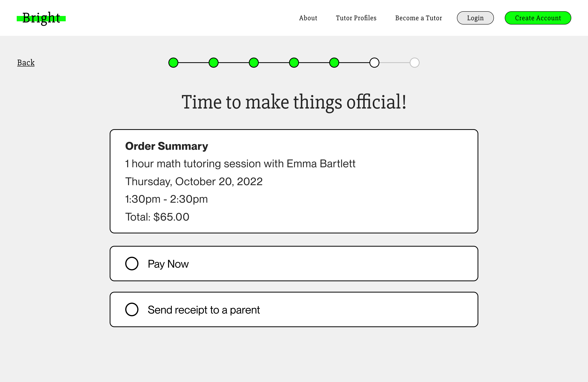588x382 pixels.
Task: Click the Pay Now label text
Action: (x=168, y=264)
